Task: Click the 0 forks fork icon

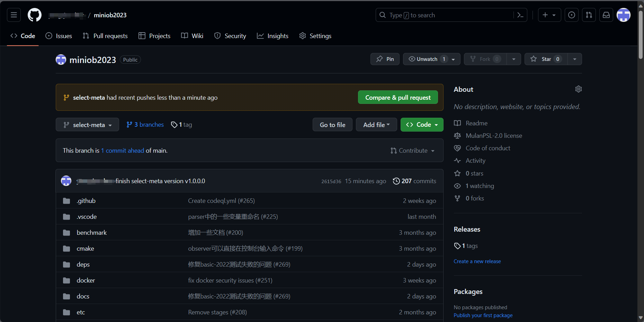Action: [x=457, y=198]
